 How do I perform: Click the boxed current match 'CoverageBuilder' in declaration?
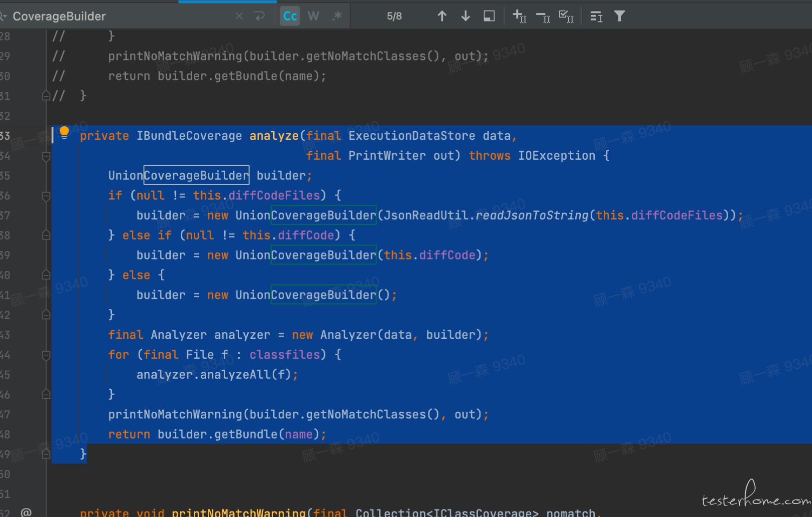coord(196,175)
